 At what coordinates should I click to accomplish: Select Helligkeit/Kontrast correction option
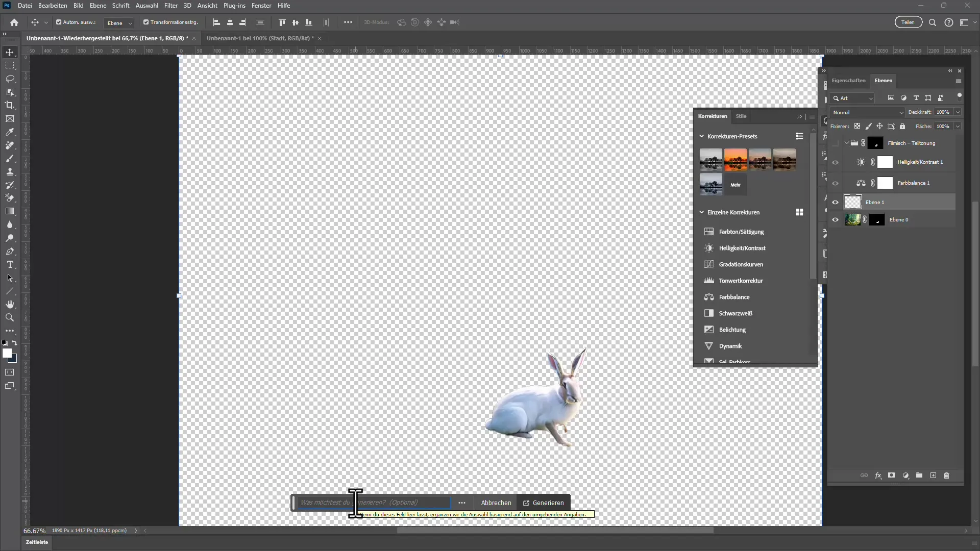[743, 247]
